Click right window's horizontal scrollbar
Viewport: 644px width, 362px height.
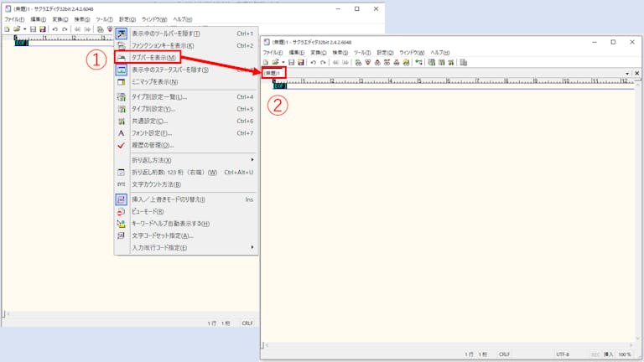click(x=449, y=345)
